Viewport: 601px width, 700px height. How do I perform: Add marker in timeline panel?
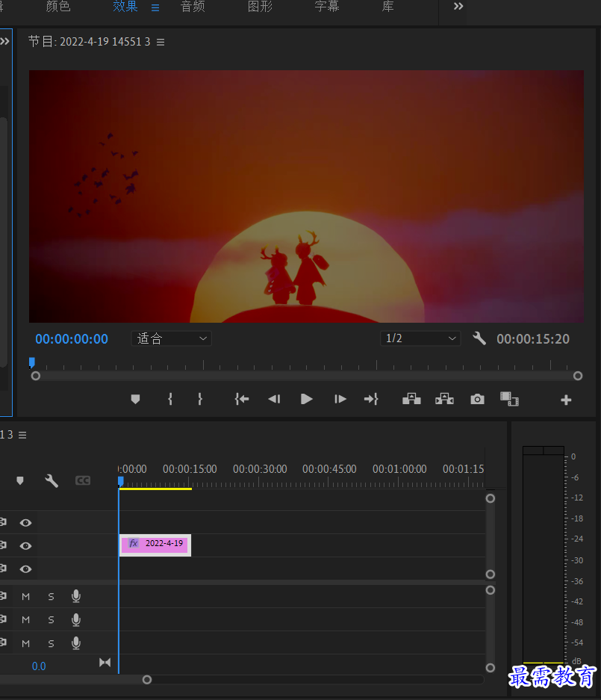pos(20,480)
